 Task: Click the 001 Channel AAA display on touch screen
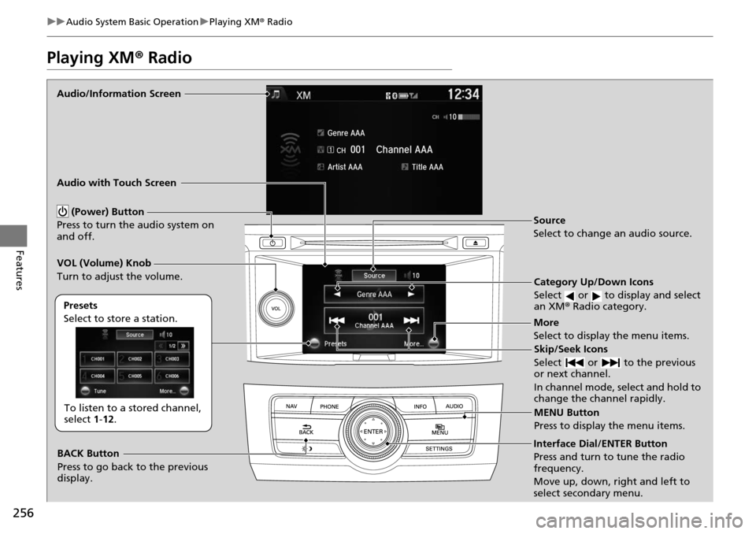375,321
